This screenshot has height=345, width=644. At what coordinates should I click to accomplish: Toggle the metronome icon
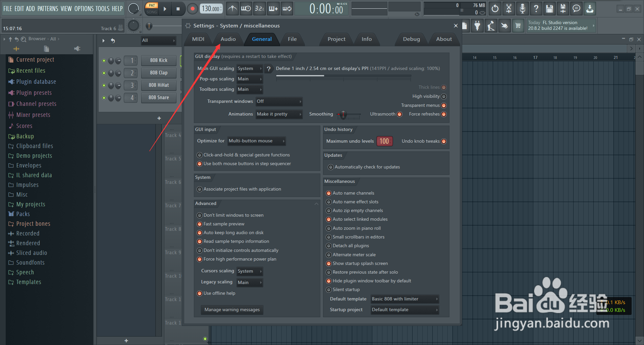[232, 9]
